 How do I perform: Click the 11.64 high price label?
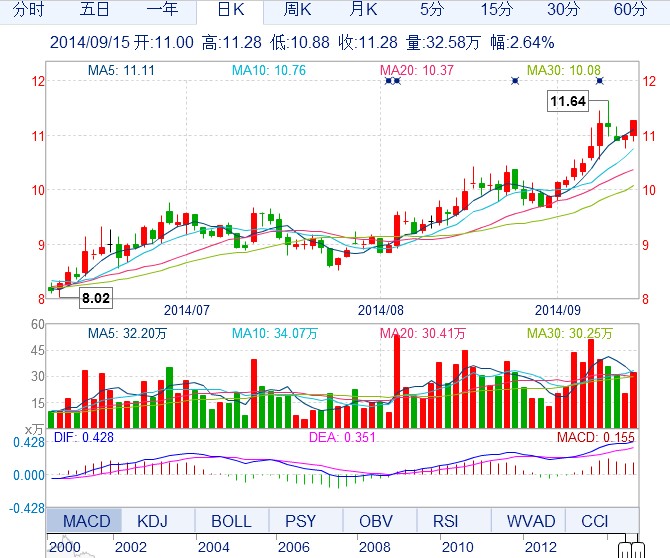[567, 101]
